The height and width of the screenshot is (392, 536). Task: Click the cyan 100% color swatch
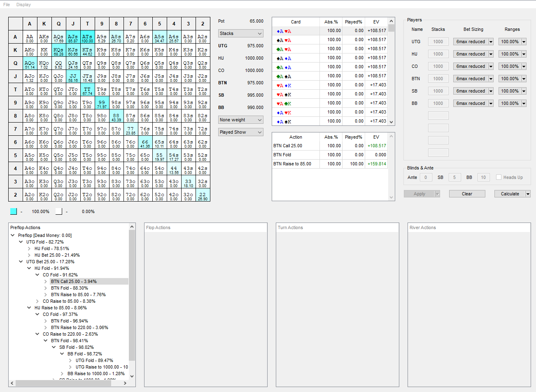click(14, 211)
